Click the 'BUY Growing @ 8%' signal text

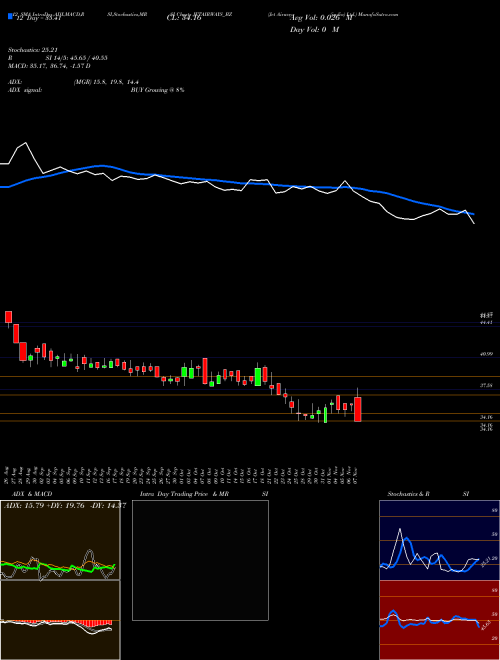[x=157, y=90]
